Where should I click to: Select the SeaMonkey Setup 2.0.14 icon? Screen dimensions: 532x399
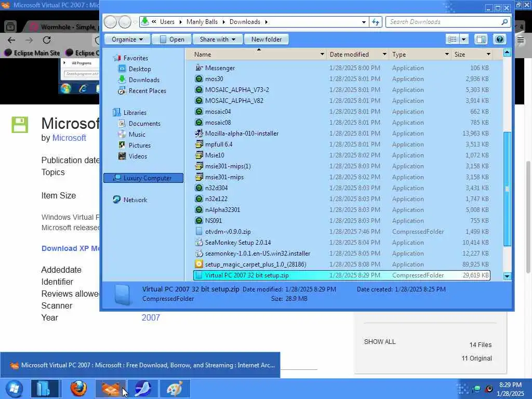click(x=199, y=242)
